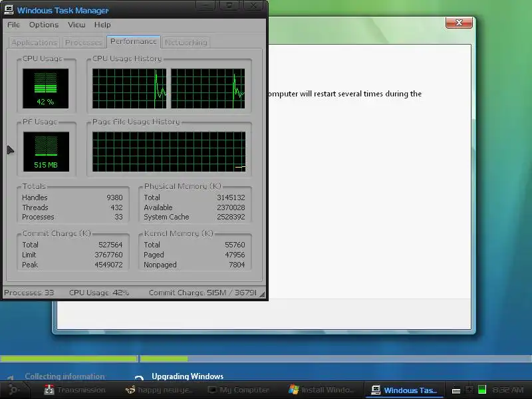Click the taskbar clock showing 8:32 AM
Image resolution: width=532 pixels, height=399 pixels.
coord(508,390)
